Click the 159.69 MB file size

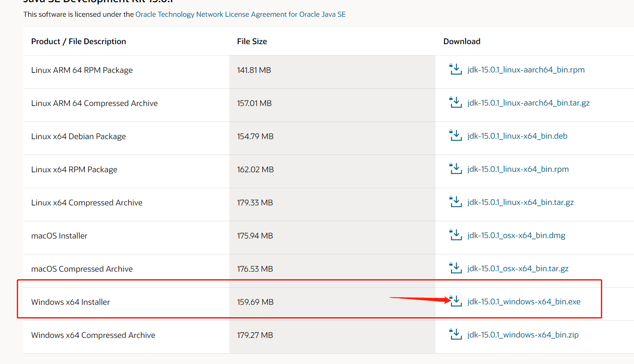click(255, 302)
